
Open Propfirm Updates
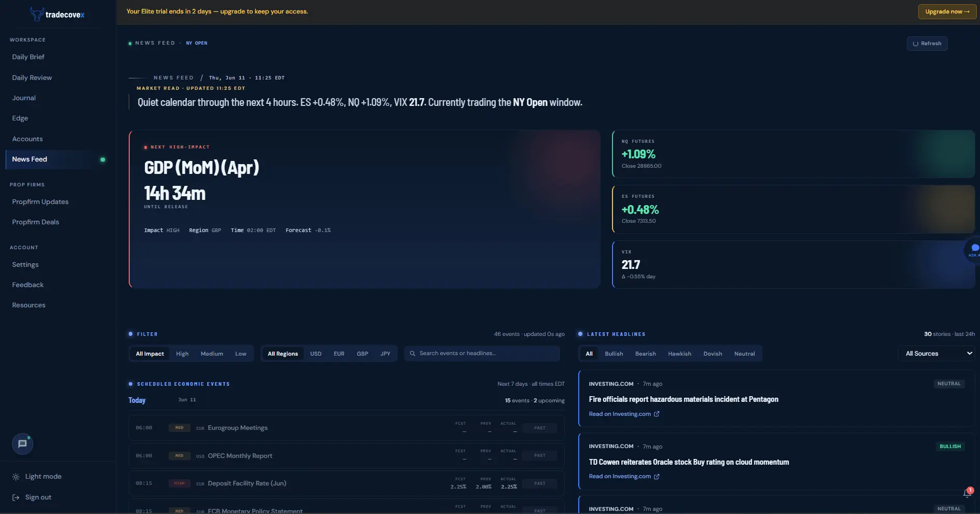(x=40, y=201)
